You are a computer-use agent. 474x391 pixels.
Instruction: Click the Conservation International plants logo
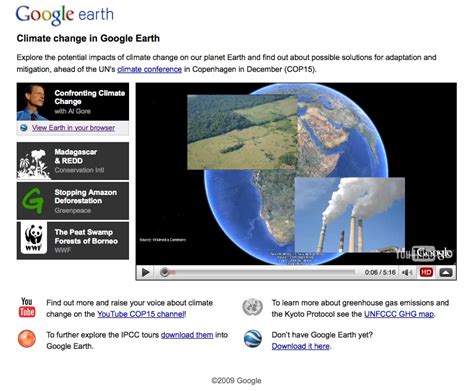pyautogui.click(x=33, y=164)
